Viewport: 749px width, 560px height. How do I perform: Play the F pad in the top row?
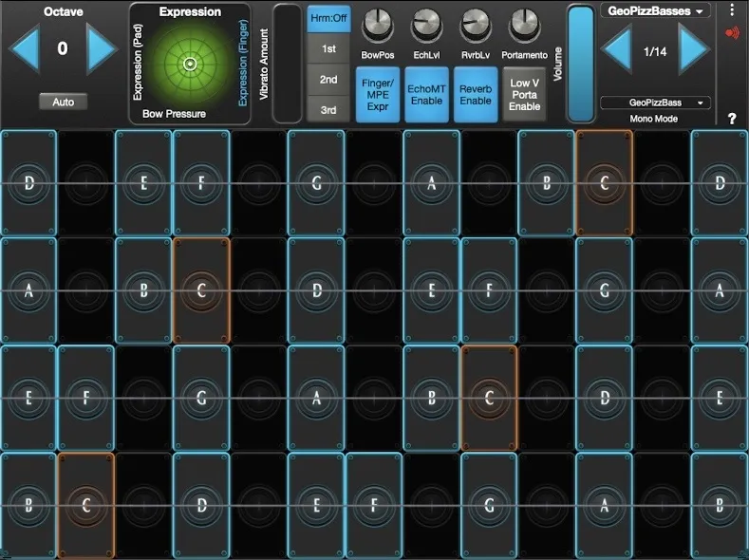tap(201, 183)
